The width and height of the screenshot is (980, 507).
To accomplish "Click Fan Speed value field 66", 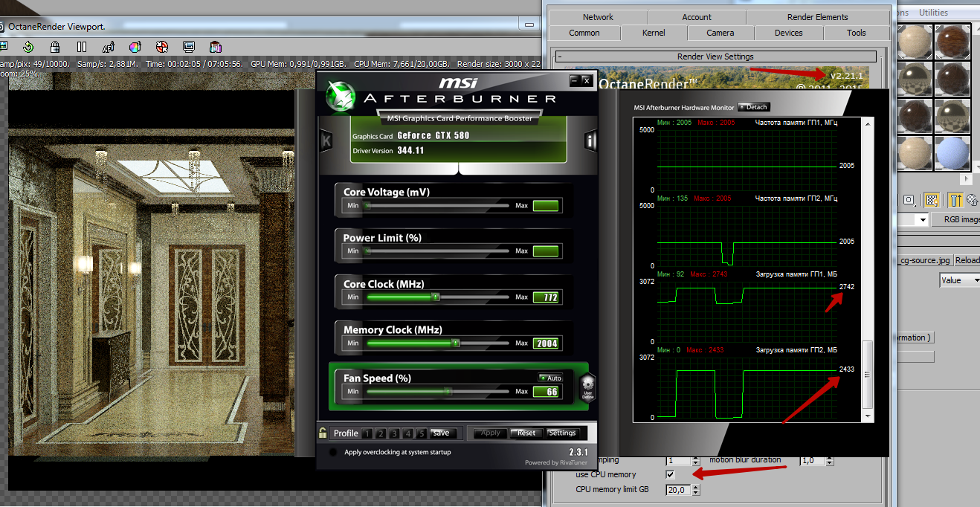I will [x=546, y=392].
